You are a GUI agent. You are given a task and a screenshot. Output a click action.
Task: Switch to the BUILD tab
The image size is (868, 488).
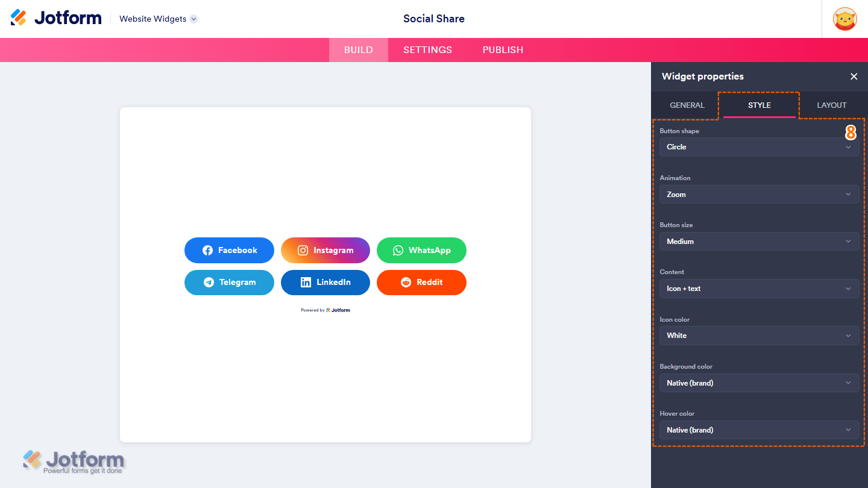click(359, 50)
